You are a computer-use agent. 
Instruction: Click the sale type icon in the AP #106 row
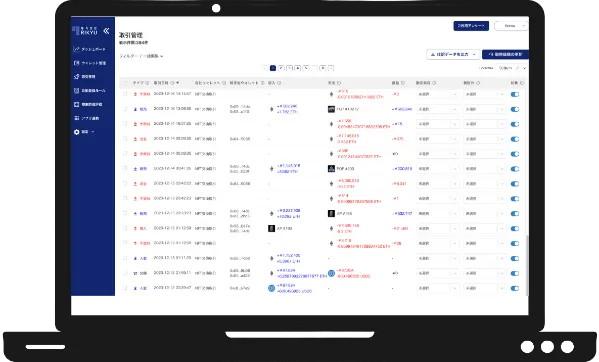135,213
